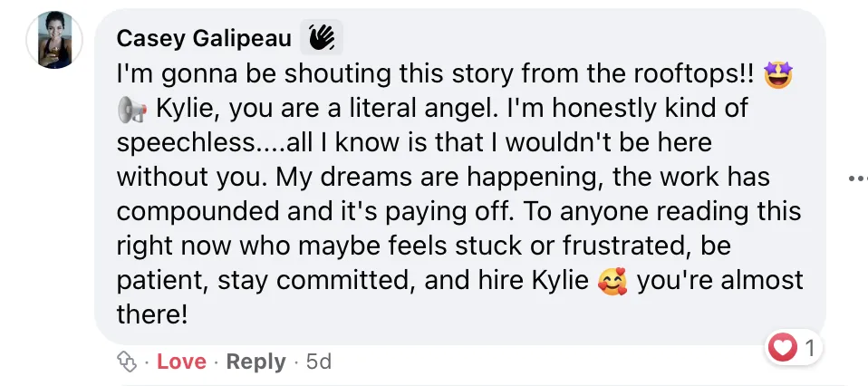868x386 pixels.
Task: Click the word "there!" ending the comment
Action: point(152,315)
